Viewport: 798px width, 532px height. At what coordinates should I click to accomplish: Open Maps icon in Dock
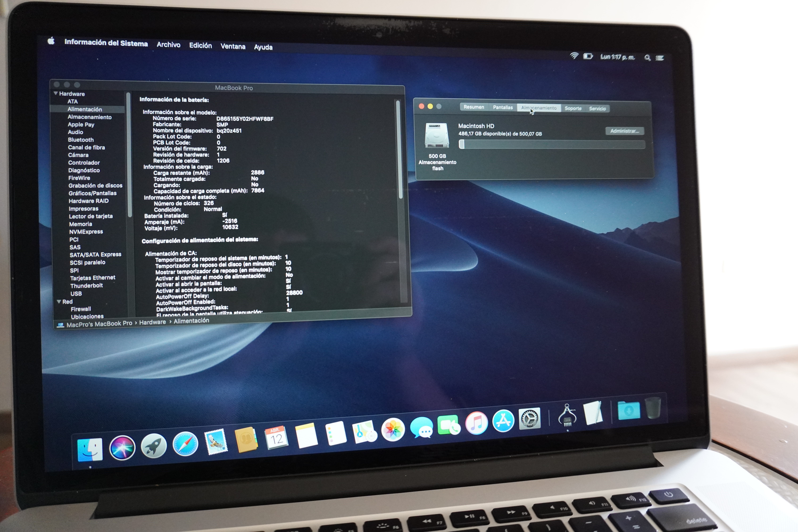pos(365,432)
